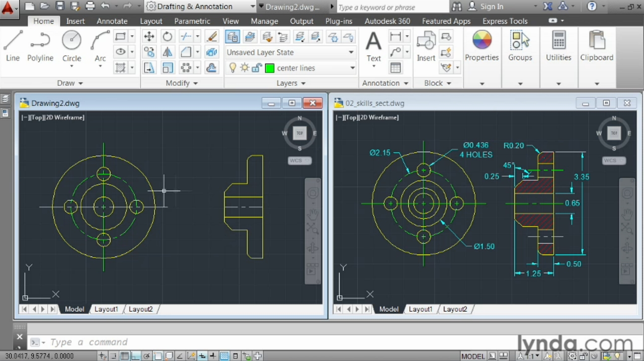Click the Undo arrow in Quick Access toolbar
This screenshot has width=644, height=361.
pos(105,7)
